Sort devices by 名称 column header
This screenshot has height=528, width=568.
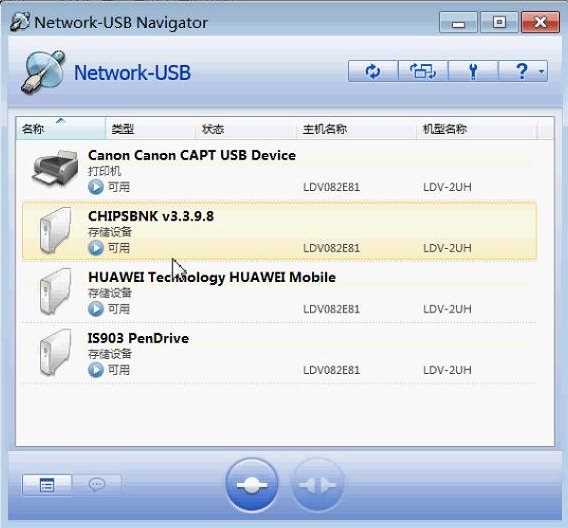point(61,129)
